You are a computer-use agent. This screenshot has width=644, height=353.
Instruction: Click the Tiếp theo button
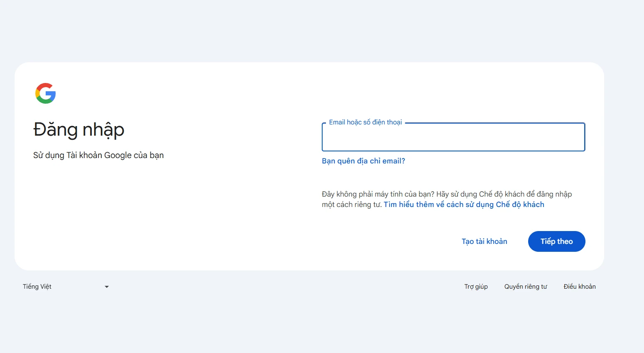coord(557,241)
